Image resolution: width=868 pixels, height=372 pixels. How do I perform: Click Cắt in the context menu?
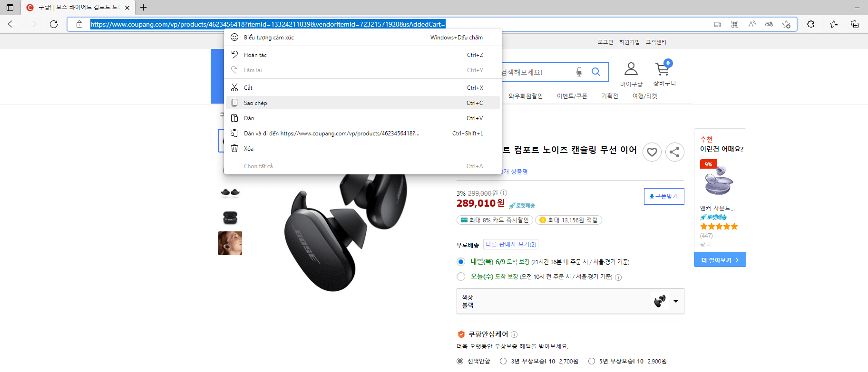pos(248,88)
